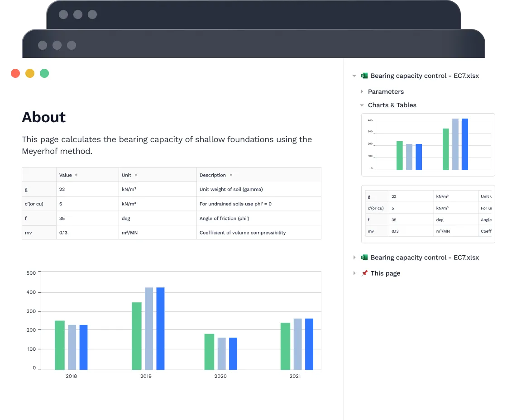Click the green 2018 bar in main chart

click(60, 345)
